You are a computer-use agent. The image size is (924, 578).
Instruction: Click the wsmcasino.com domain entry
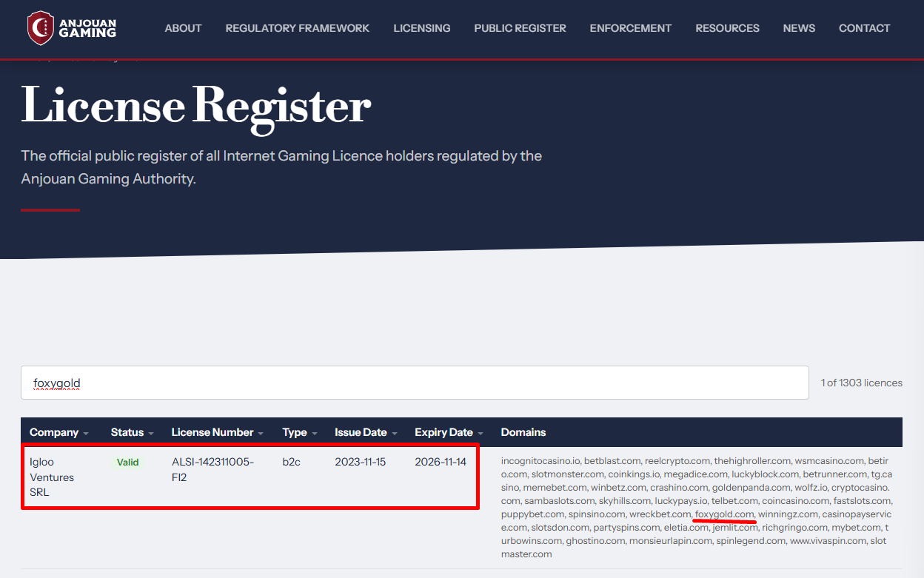coord(829,460)
